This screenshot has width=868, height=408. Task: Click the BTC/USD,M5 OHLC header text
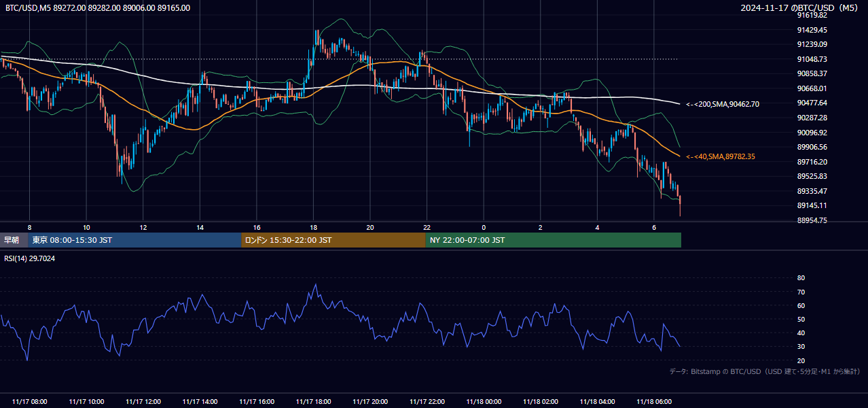tap(97, 8)
